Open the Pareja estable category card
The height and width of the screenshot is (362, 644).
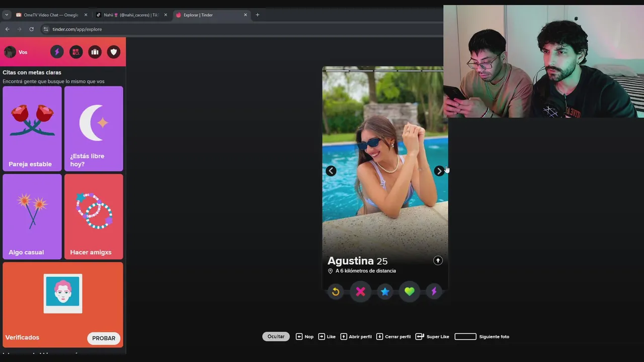coord(32,129)
